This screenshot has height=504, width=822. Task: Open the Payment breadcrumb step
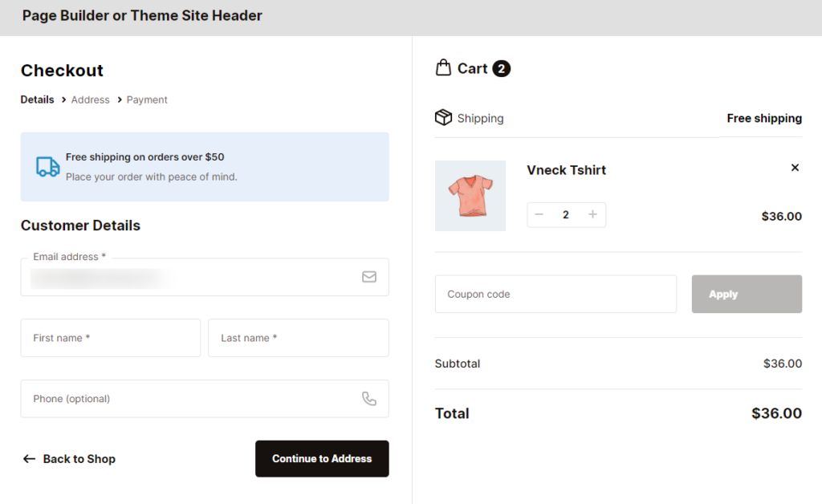click(147, 100)
